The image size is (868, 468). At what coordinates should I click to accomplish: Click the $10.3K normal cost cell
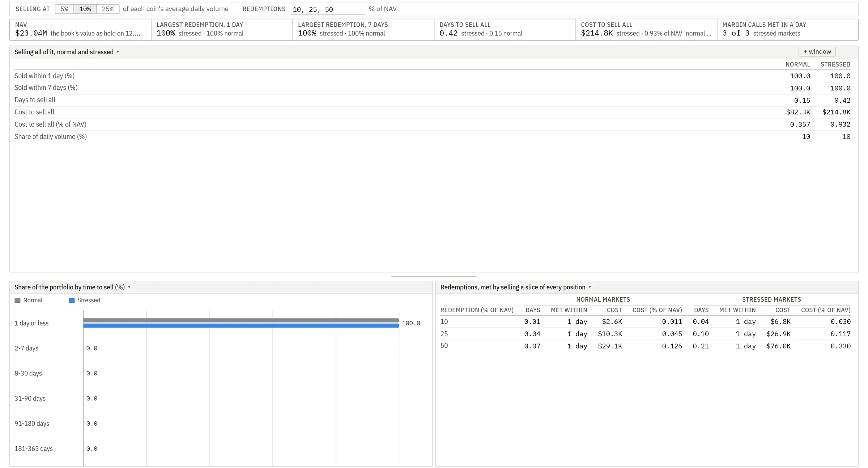[610, 334]
